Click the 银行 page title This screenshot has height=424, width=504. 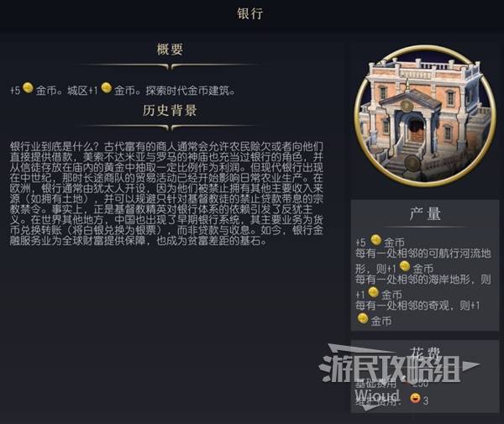250,13
